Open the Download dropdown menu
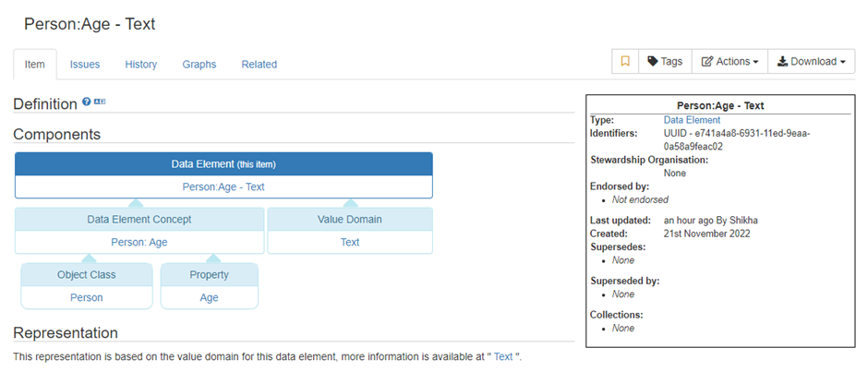The height and width of the screenshot is (372, 868). tap(811, 62)
